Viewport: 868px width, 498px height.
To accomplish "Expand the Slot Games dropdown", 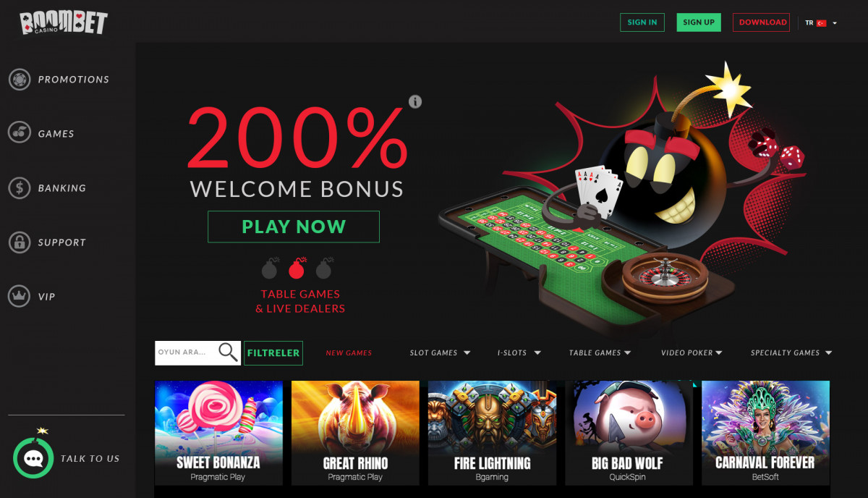I will pyautogui.click(x=440, y=353).
